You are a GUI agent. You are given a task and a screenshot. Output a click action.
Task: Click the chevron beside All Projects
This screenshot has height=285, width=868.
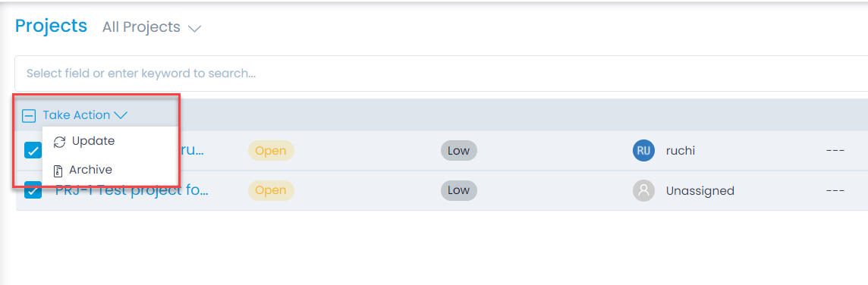point(194,28)
